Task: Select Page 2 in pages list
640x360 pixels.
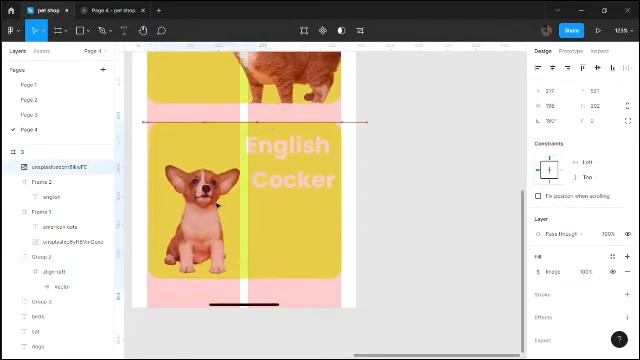Action: click(29, 100)
